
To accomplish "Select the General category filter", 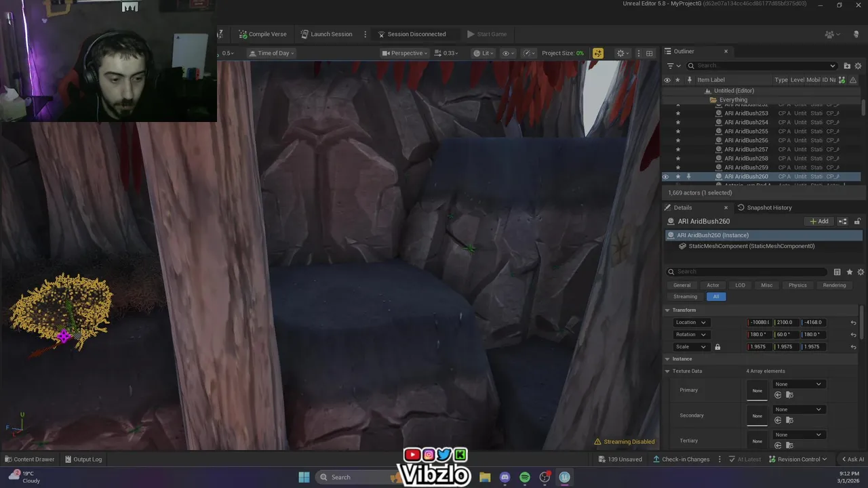I will click(x=682, y=285).
